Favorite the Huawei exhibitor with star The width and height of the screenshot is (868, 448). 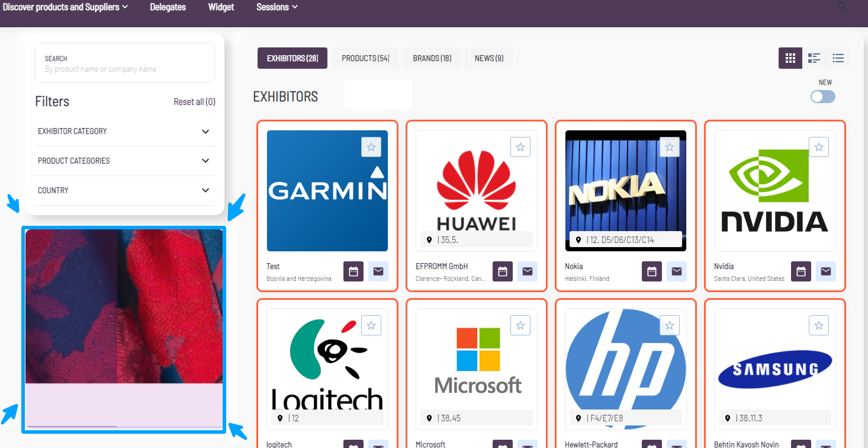click(520, 147)
